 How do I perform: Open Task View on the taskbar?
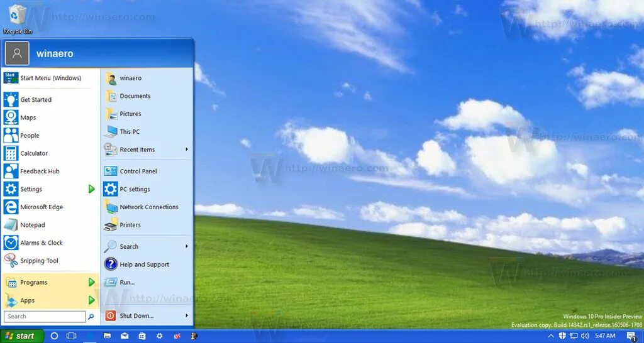coord(72,336)
